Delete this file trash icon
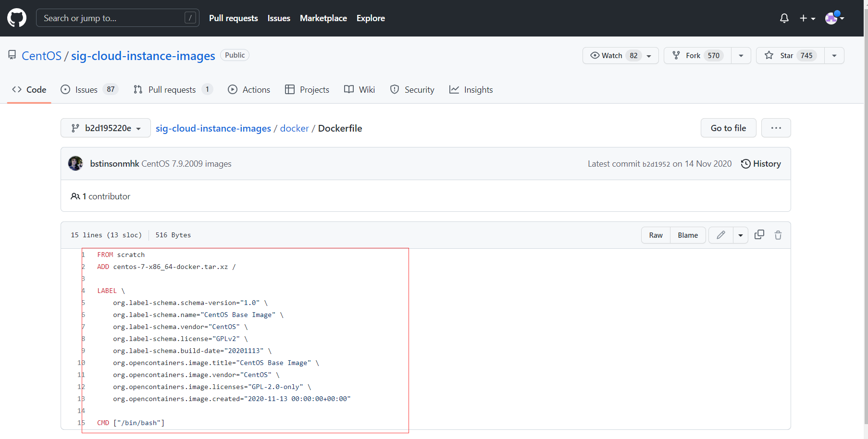This screenshot has width=868, height=439. tap(778, 235)
